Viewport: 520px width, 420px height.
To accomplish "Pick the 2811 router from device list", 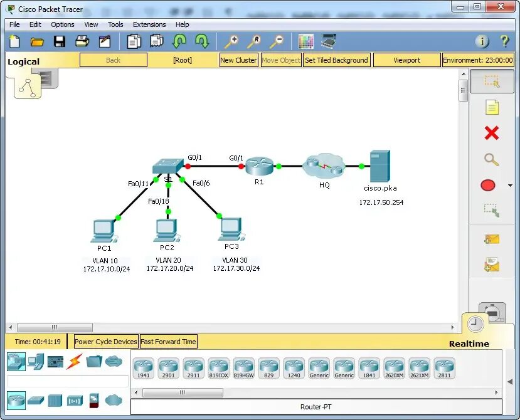I will click(x=444, y=368).
